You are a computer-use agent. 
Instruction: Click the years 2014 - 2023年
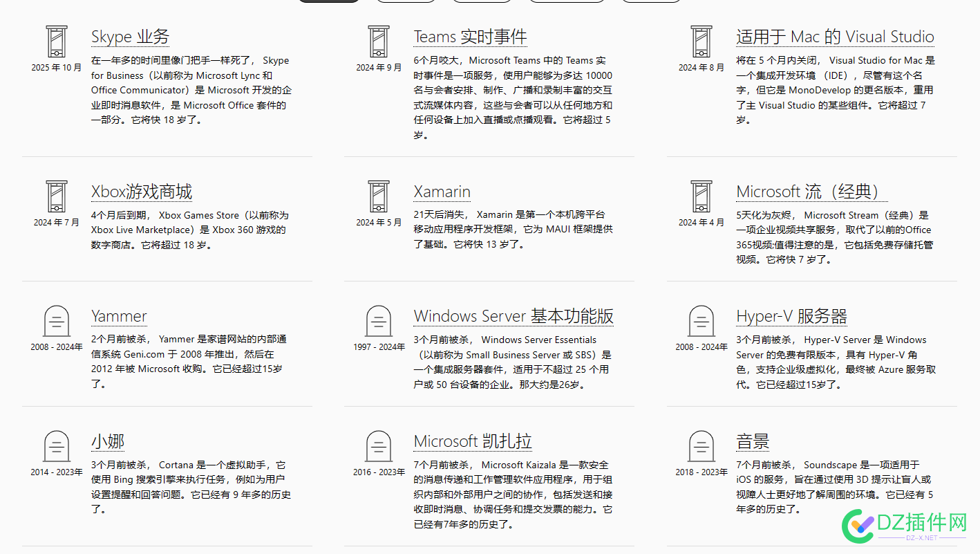(57, 472)
